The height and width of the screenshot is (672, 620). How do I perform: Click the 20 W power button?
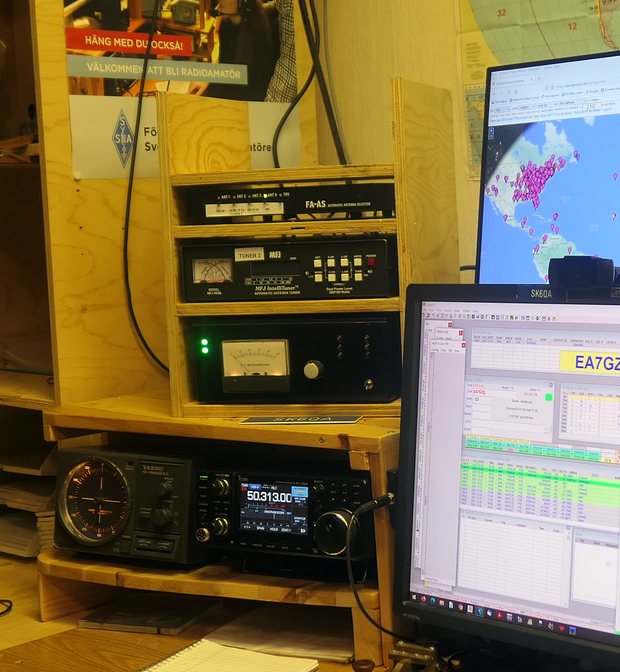608,460
